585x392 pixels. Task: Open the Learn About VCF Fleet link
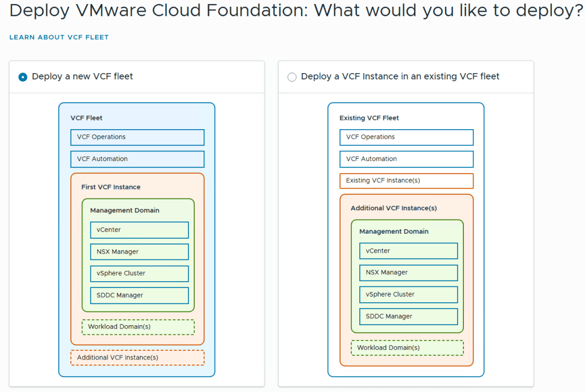pos(59,37)
